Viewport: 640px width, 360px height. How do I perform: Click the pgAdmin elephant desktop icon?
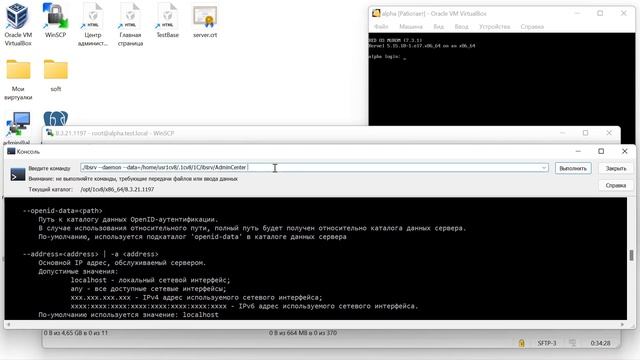[x=56, y=118]
